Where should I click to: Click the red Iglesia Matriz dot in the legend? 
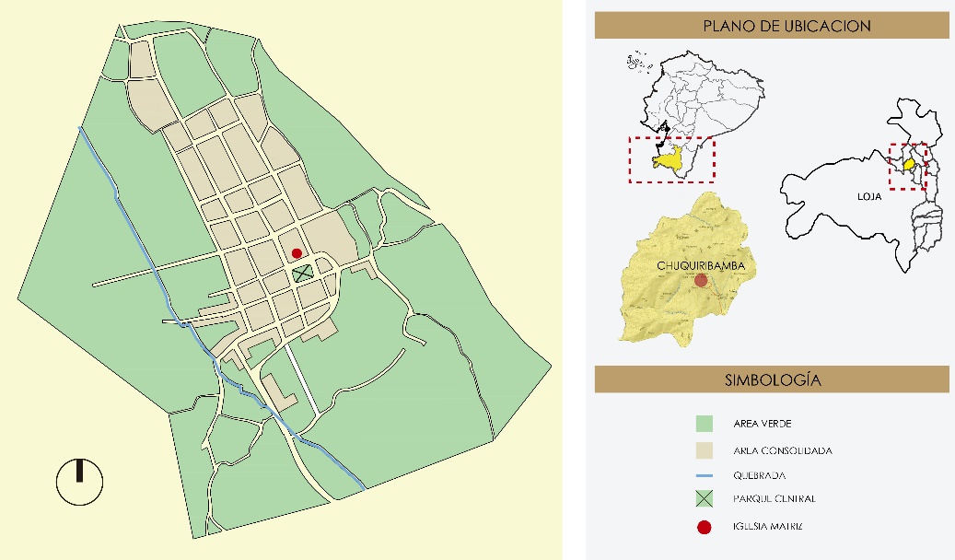tap(705, 527)
